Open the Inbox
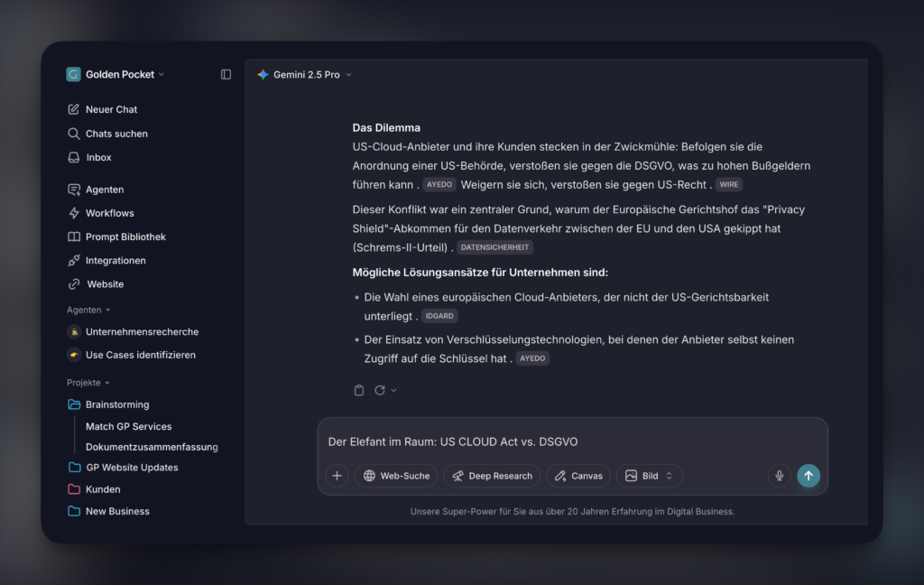 (97, 157)
